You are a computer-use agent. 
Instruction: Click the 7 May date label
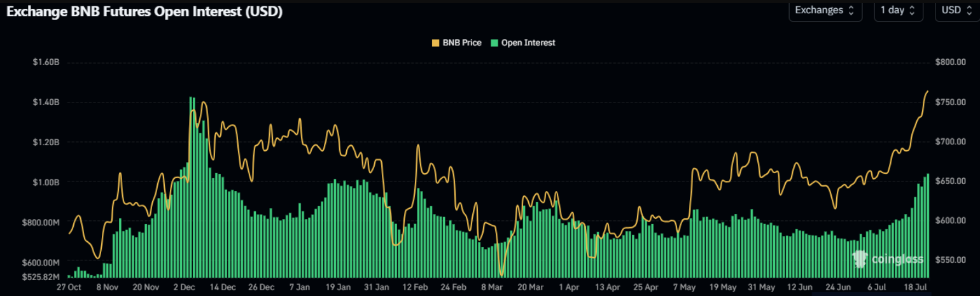coord(683,288)
